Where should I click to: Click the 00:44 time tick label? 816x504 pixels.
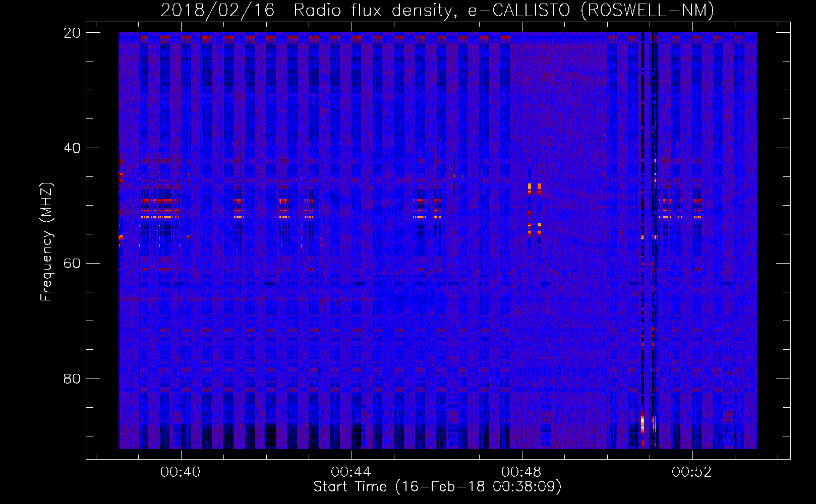(x=351, y=472)
